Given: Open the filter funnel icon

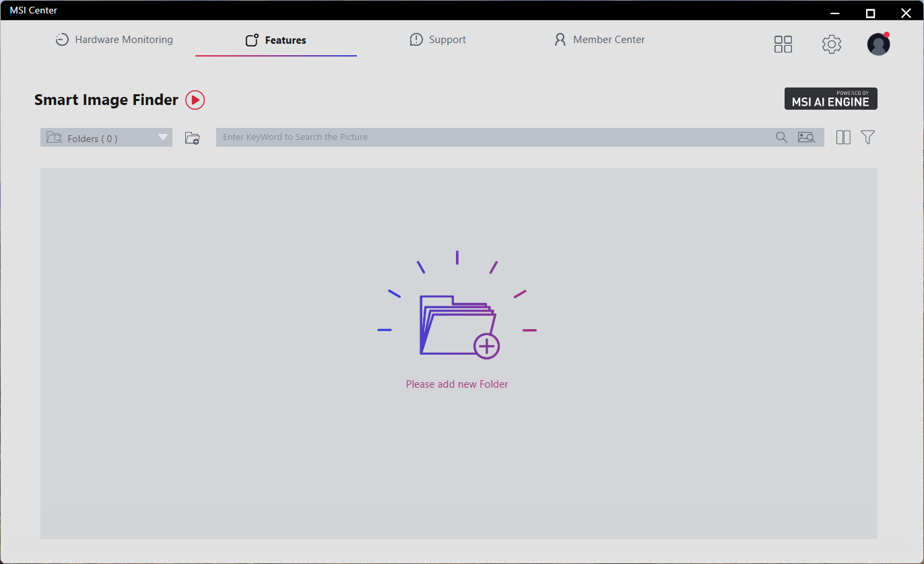Looking at the screenshot, I should [x=868, y=137].
